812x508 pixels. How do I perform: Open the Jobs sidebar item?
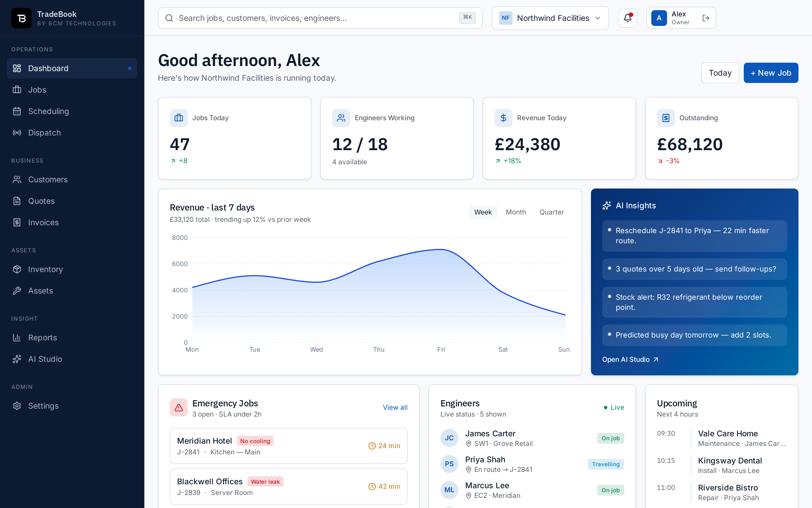click(72, 90)
